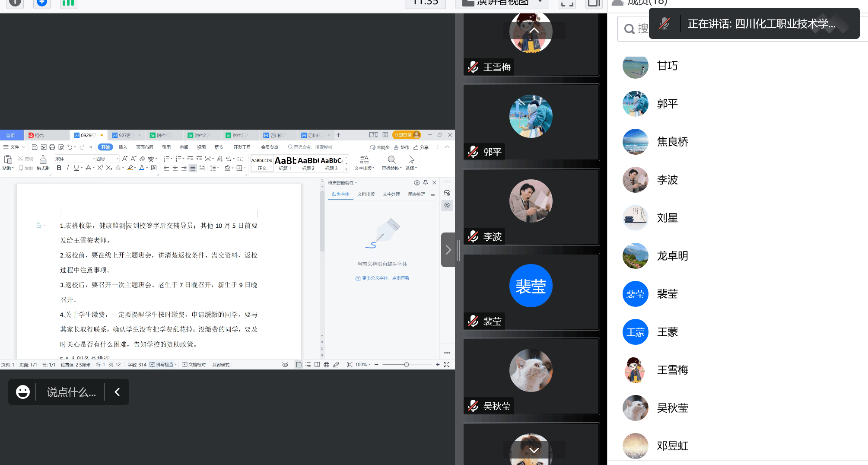This screenshot has height=465, width=868.
Task: Select the justify alignment icon
Action: coord(193,168)
